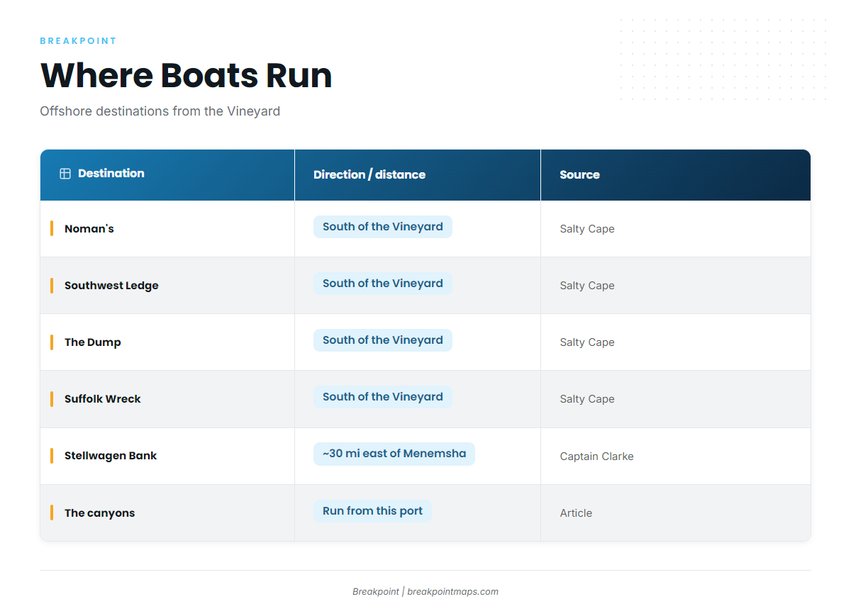Click the BREAKPOINT label above the title
Image resolution: width=851 pixels, height=616 pixels.
(78, 41)
